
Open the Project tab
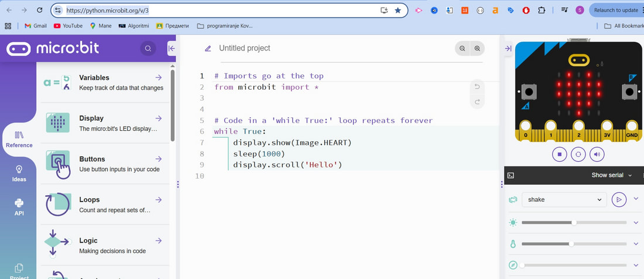tap(19, 271)
